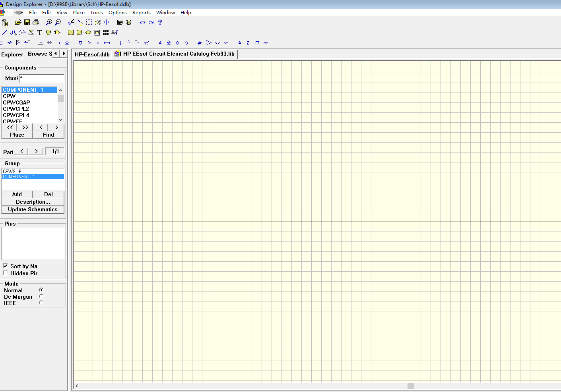Image resolution: width=561 pixels, height=392 pixels.
Task: Click the Description... button
Action: [33, 202]
